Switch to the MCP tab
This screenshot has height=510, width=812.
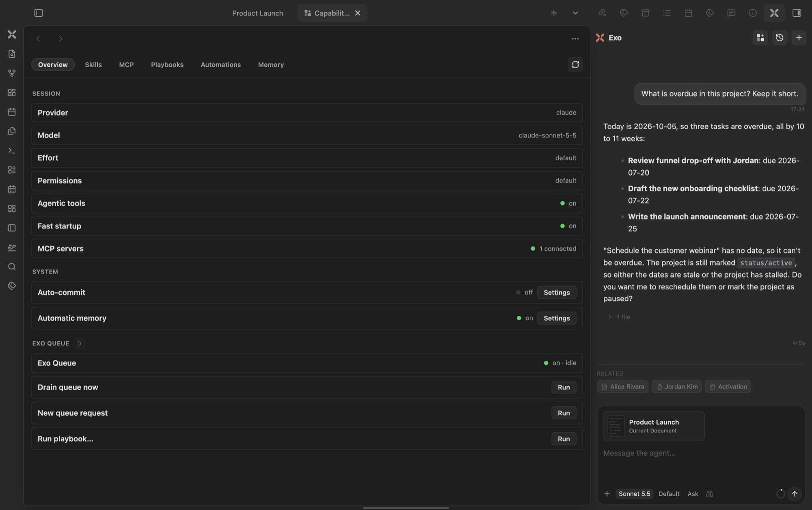(x=126, y=65)
